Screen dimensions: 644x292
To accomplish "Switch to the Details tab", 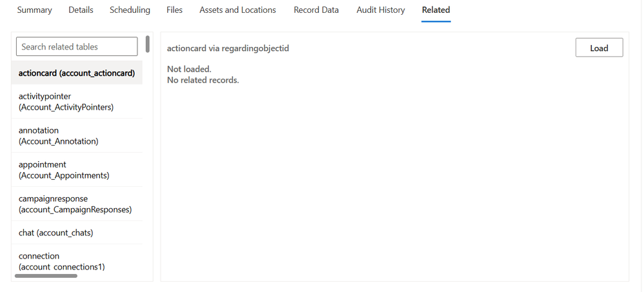I will point(81,10).
